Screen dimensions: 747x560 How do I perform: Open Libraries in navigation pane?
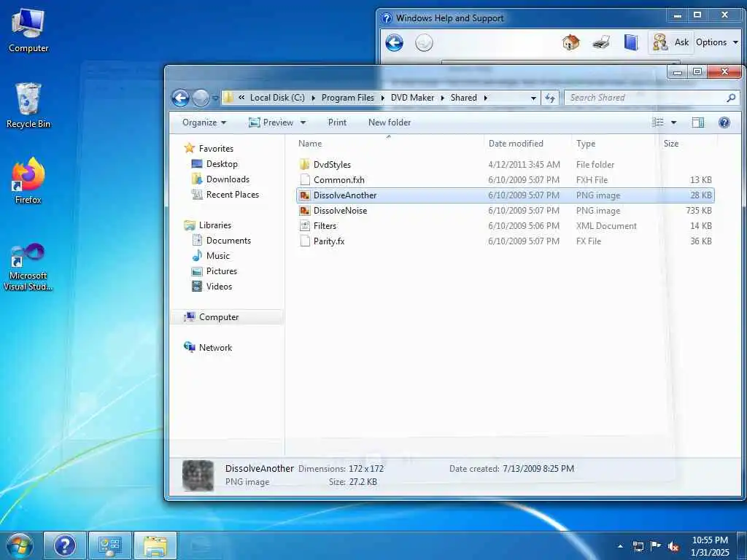215,225
